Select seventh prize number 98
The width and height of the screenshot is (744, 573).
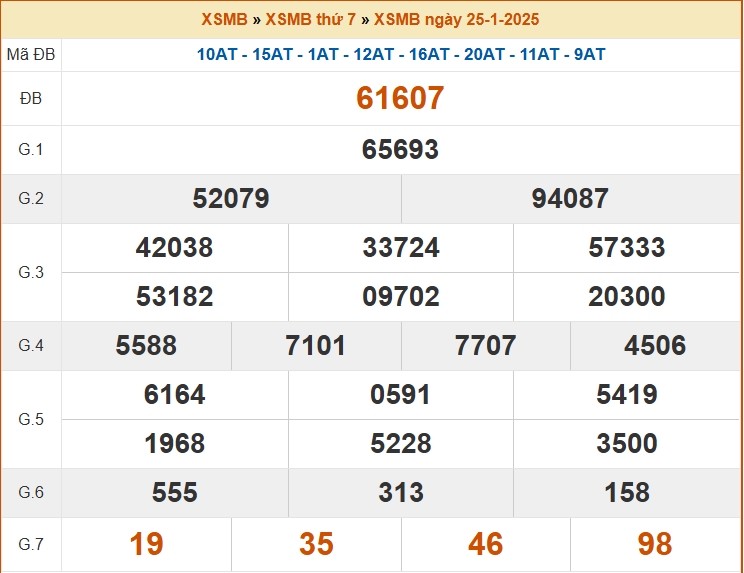click(x=655, y=544)
